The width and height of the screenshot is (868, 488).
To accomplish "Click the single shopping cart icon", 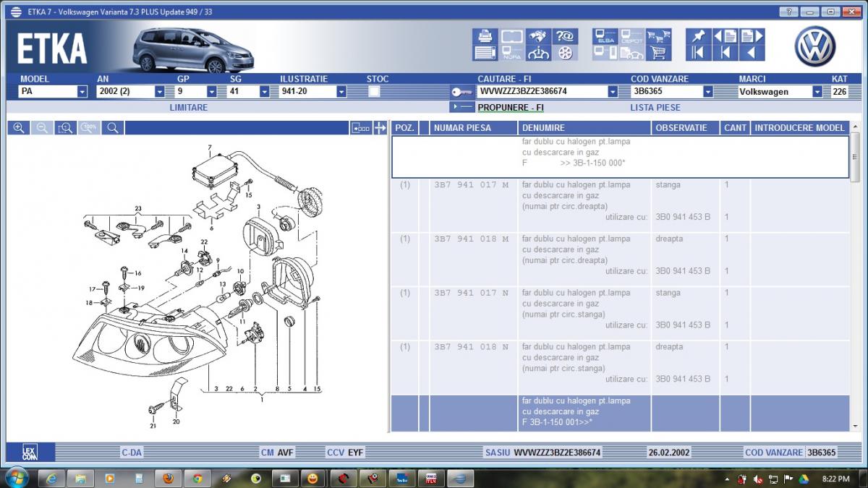I will click(x=658, y=53).
